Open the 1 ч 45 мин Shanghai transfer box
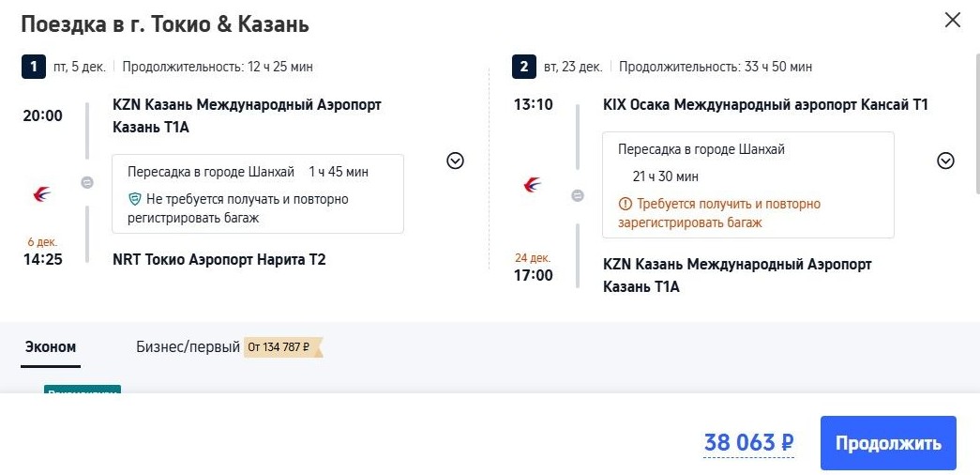 (258, 173)
